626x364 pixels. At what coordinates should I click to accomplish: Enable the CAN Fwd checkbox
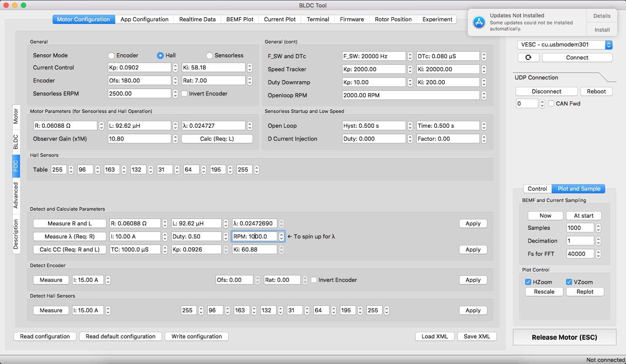[551, 103]
